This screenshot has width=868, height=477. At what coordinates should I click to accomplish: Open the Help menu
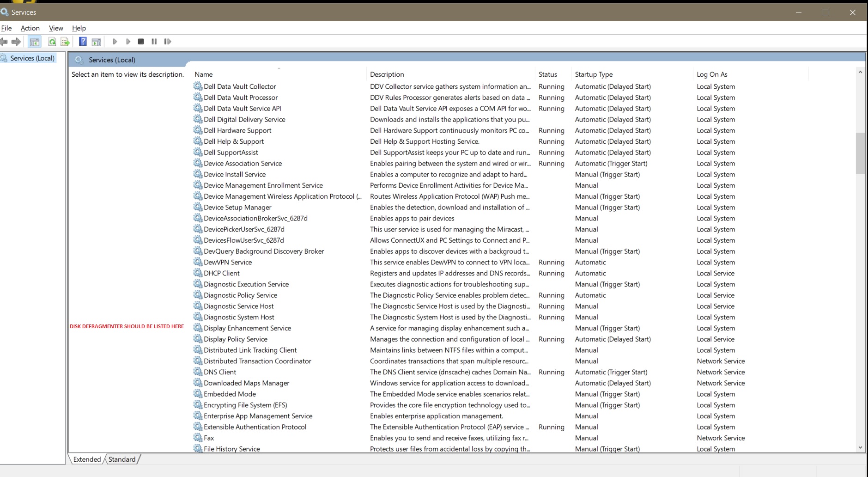pyautogui.click(x=79, y=28)
